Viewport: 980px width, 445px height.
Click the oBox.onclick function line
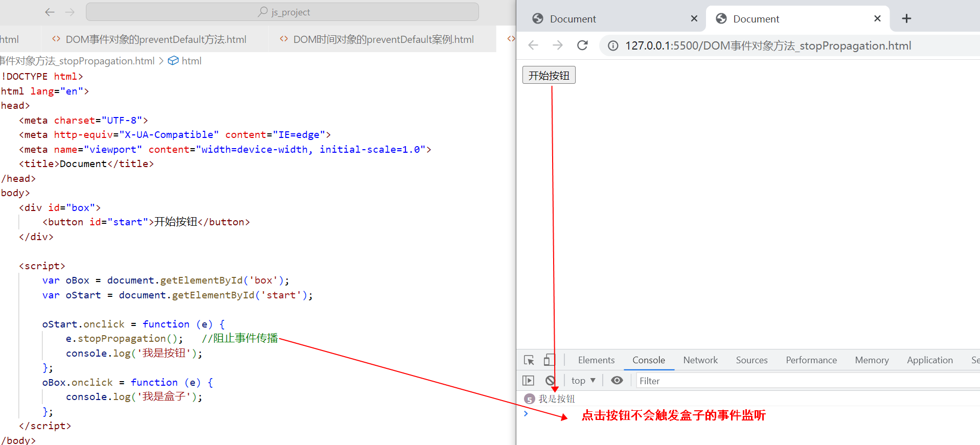click(x=128, y=383)
